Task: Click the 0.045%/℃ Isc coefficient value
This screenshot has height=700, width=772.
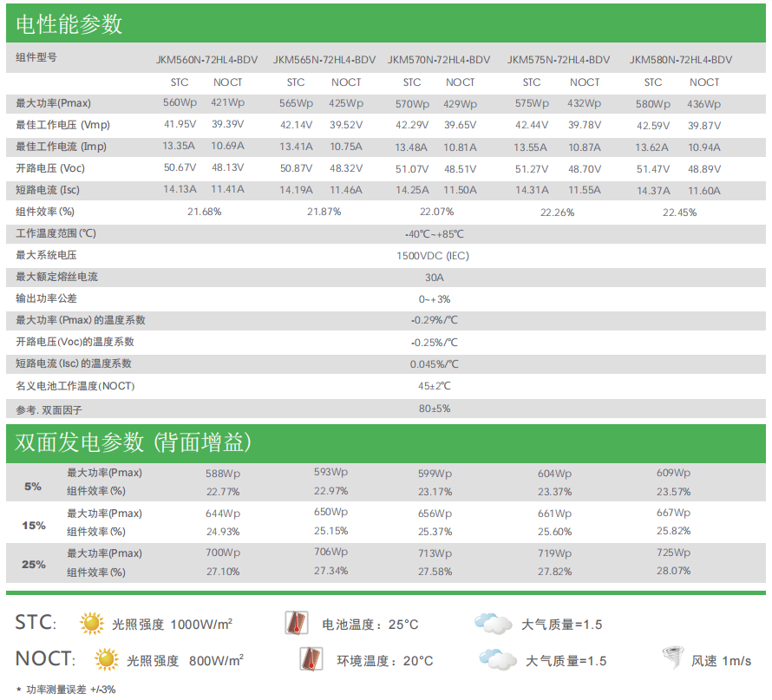Action: coord(435,364)
